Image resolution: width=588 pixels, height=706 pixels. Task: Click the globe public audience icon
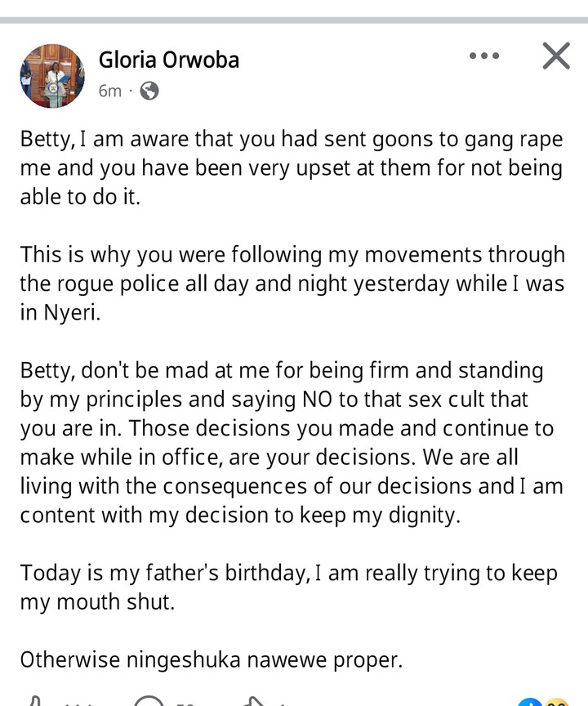[x=149, y=91]
